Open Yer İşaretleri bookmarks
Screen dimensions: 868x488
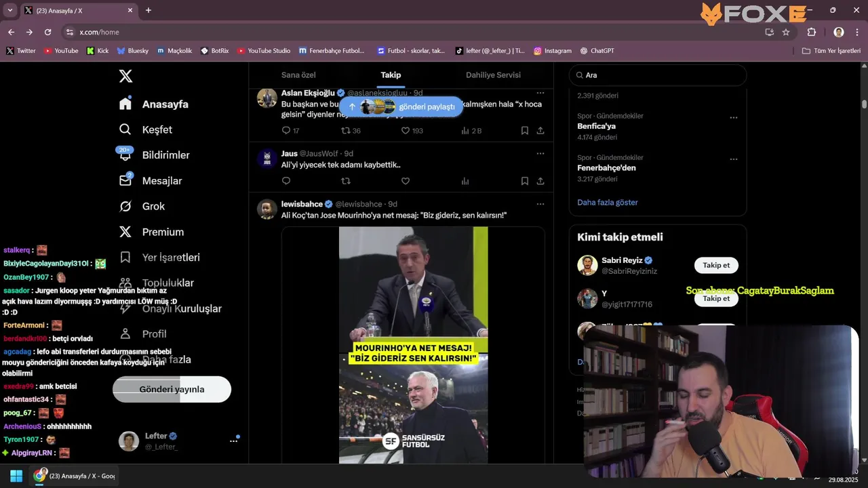(x=159, y=258)
